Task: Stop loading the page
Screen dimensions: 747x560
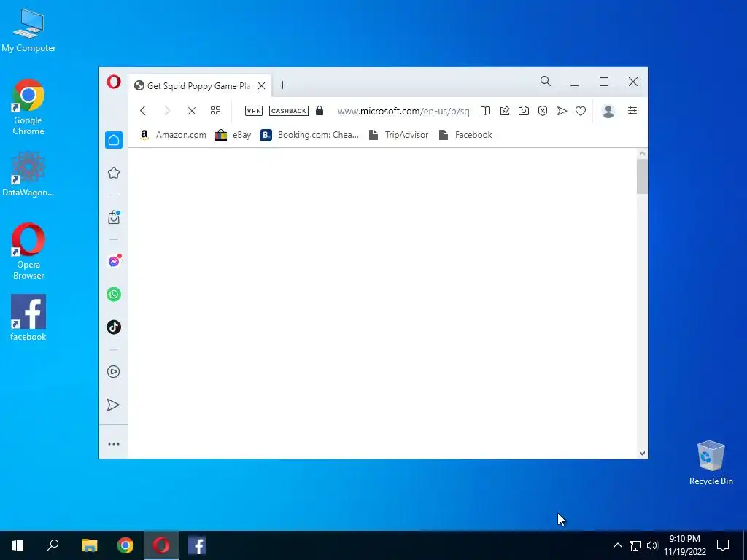Action: (192, 111)
